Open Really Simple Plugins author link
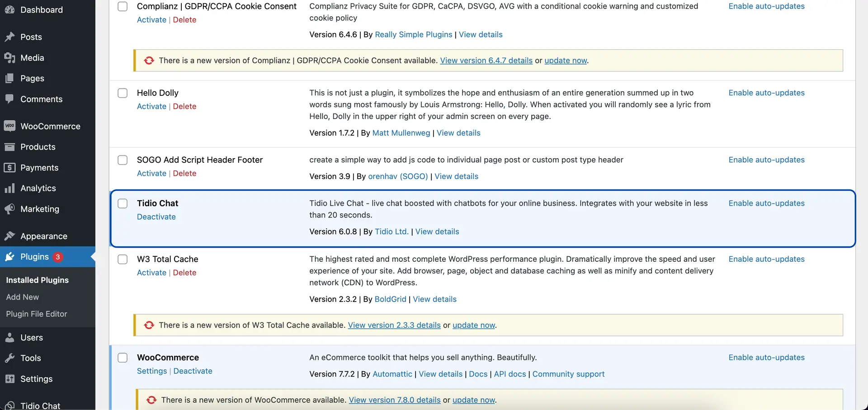 coord(414,34)
